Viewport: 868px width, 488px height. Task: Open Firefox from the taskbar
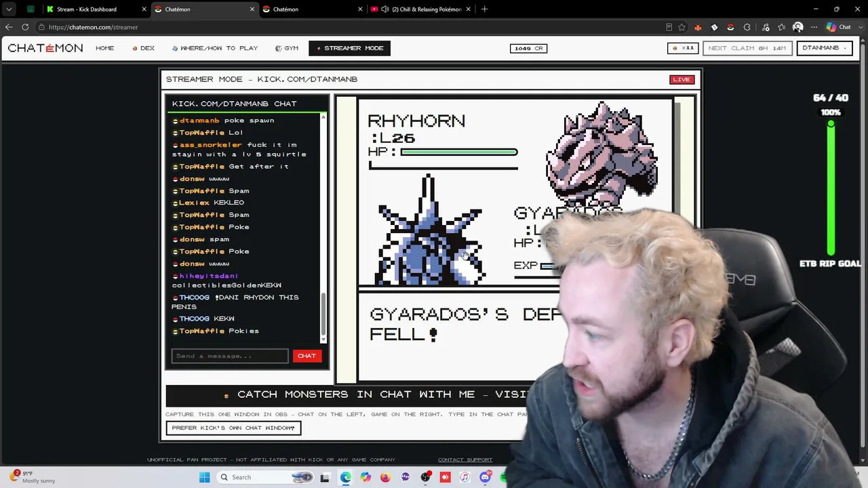pyautogui.click(x=385, y=477)
